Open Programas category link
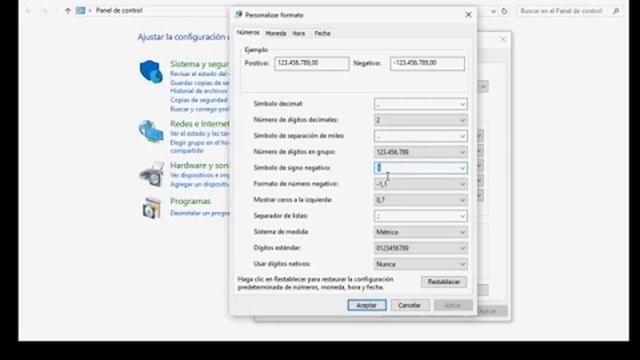The width and height of the screenshot is (640, 360). (x=190, y=201)
